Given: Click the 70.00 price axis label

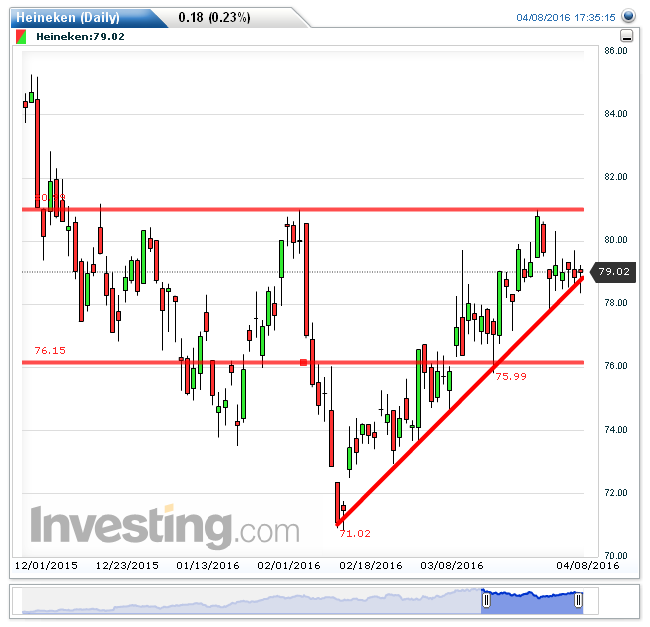Looking at the screenshot, I should tap(616, 556).
